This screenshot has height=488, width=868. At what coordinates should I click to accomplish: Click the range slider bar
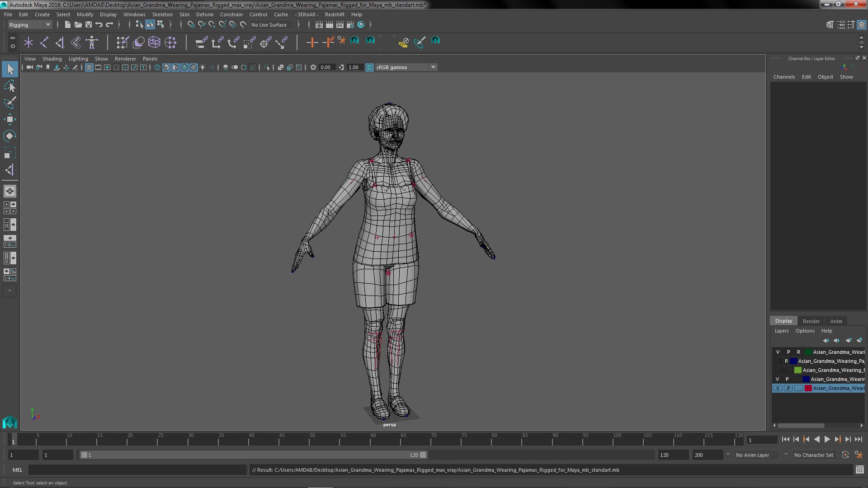pos(253,455)
